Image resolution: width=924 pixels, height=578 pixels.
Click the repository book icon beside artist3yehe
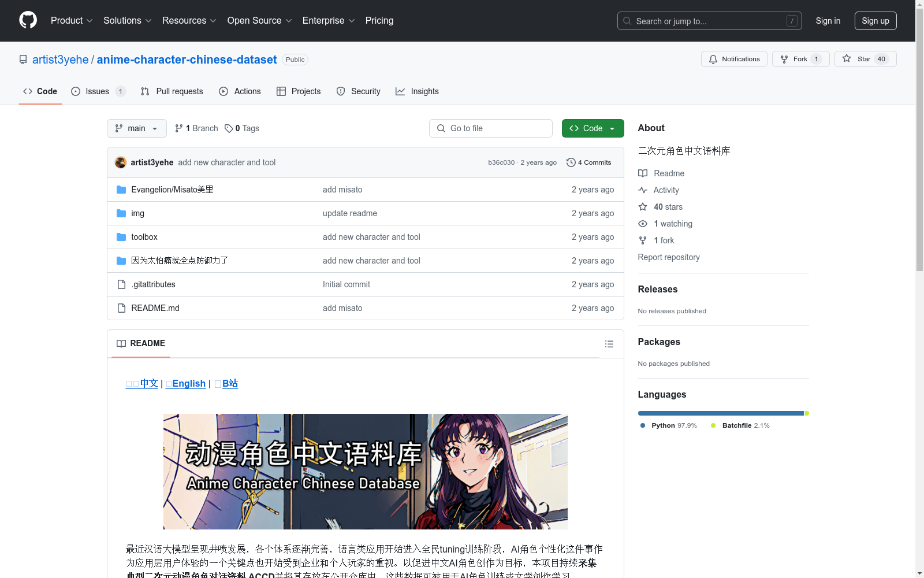click(x=23, y=60)
